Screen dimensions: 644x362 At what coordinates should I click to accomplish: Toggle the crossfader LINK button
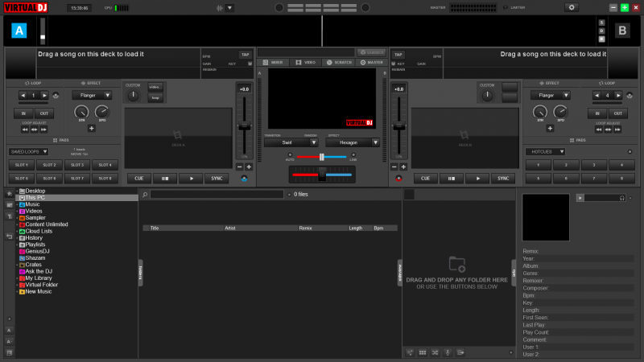click(353, 155)
